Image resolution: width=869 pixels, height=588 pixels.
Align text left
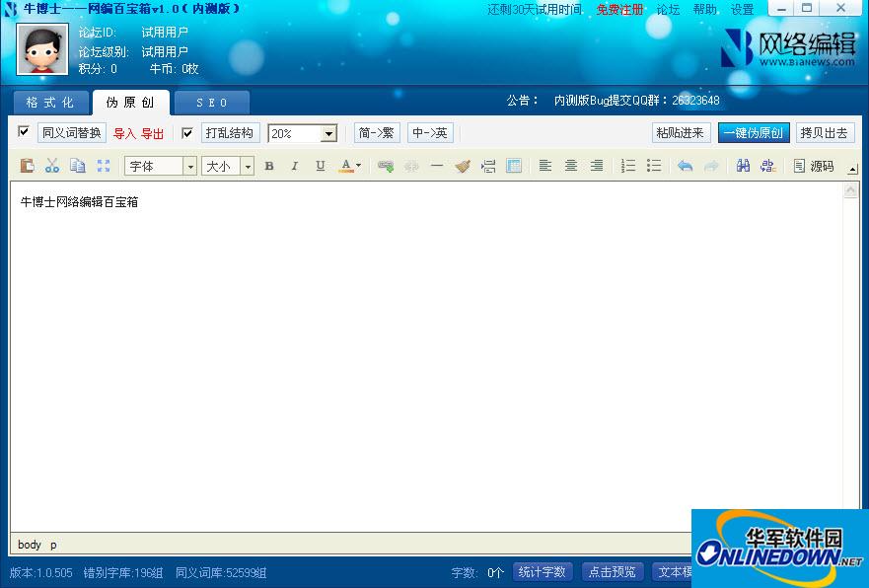coord(545,166)
